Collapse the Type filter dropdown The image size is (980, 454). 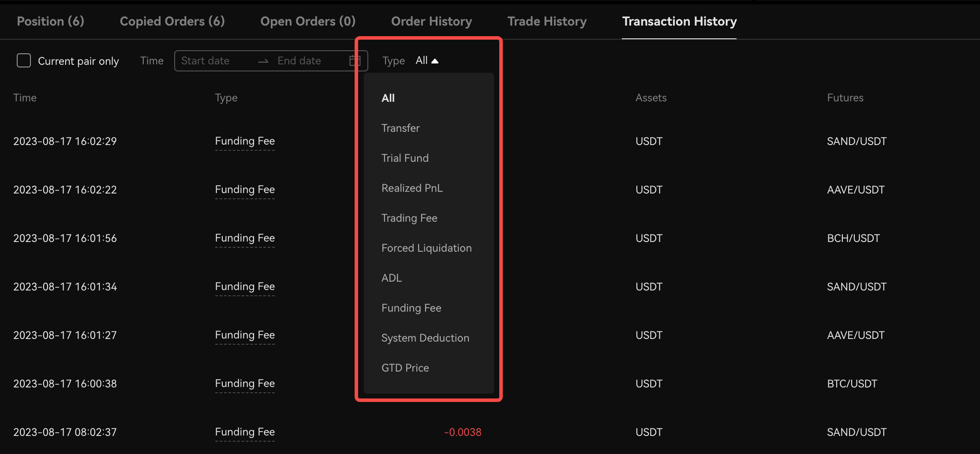tap(426, 61)
